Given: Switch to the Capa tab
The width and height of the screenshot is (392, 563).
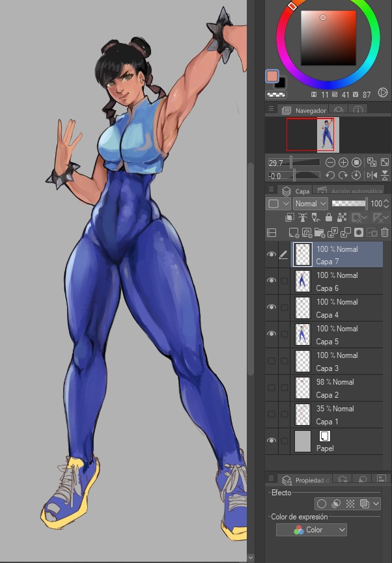Looking at the screenshot, I should tap(296, 191).
